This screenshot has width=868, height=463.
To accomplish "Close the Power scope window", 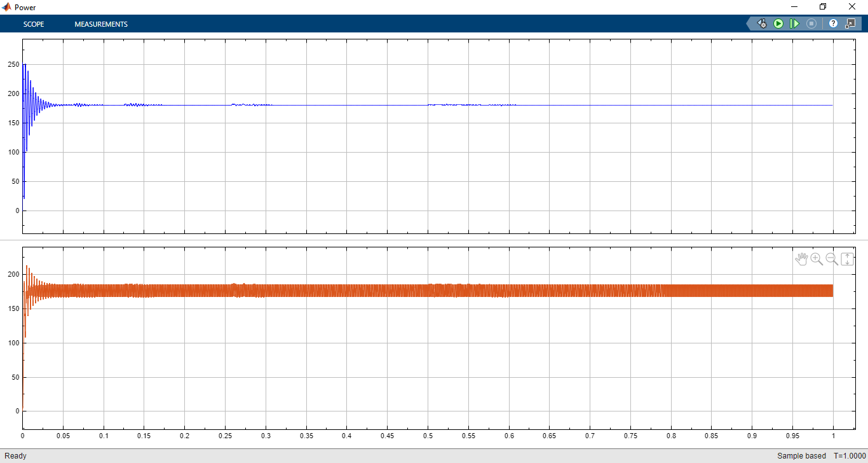I will 853,7.
